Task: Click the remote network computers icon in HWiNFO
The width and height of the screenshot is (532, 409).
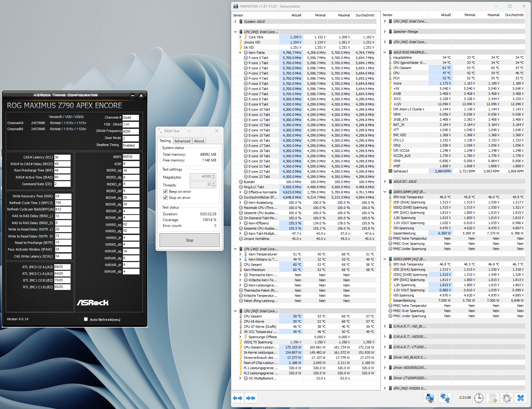Action: tap(445, 398)
